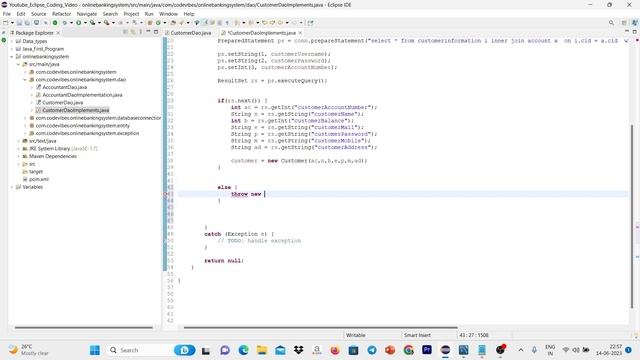This screenshot has width=640, height=360.
Task: Open the Package Explorer view menu
Action: click(141, 32)
